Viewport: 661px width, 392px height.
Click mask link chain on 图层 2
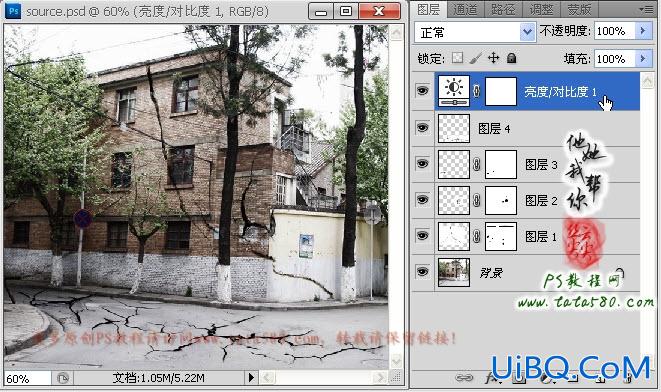click(477, 201)
